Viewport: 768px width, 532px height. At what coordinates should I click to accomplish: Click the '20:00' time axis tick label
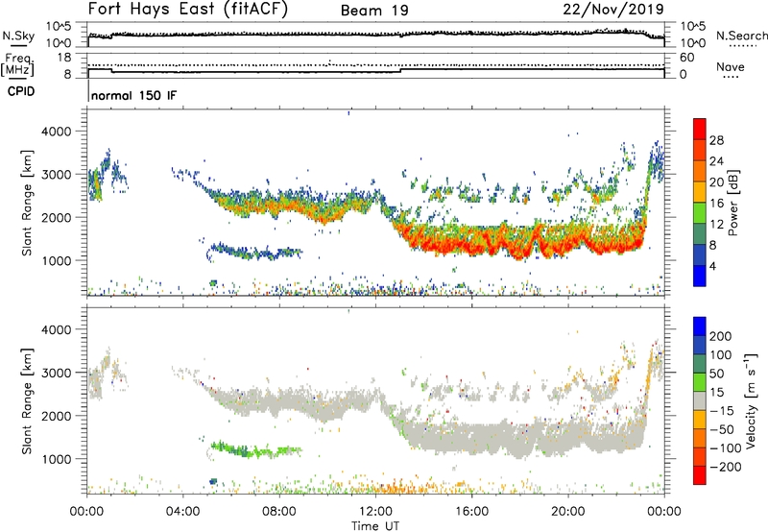pos(568,512)
